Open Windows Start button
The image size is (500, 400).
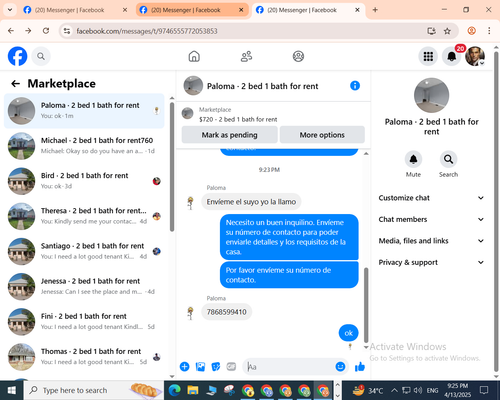[x=12, y=390]
